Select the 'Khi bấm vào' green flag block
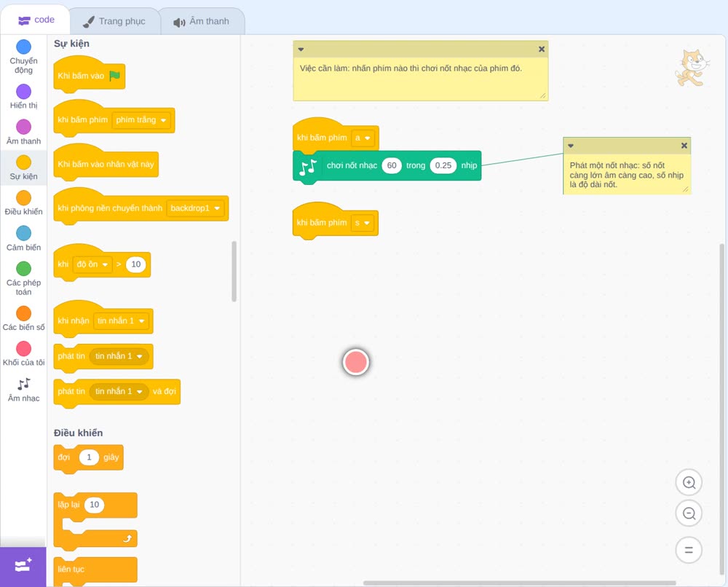The image size is (728, 587). (x=89, y=75)
